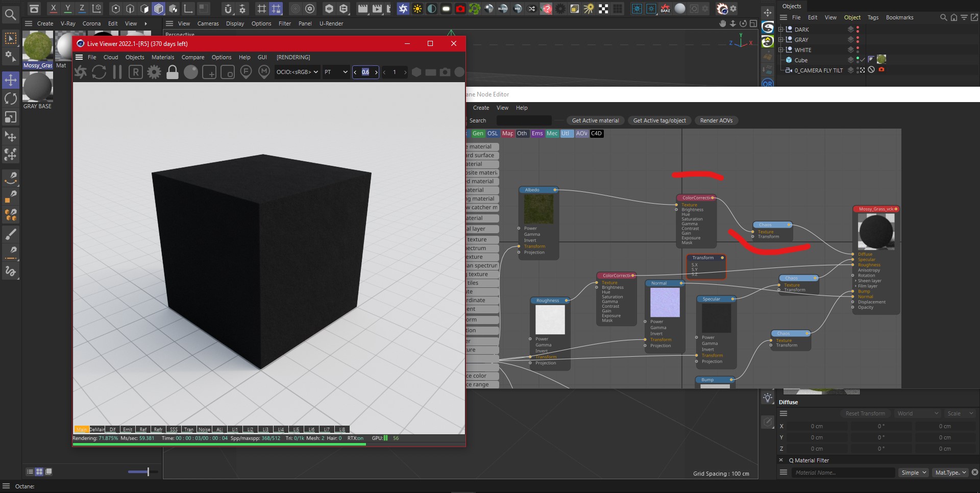The width and height of the screenshot is (980, 493).
Task: Select the Move tool in left toolbar
Action: [x=10, y=80]
